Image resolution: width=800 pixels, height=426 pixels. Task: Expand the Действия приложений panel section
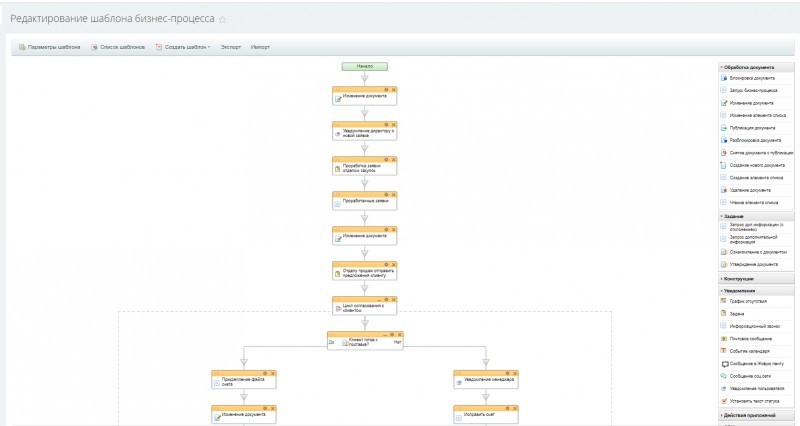756,415
